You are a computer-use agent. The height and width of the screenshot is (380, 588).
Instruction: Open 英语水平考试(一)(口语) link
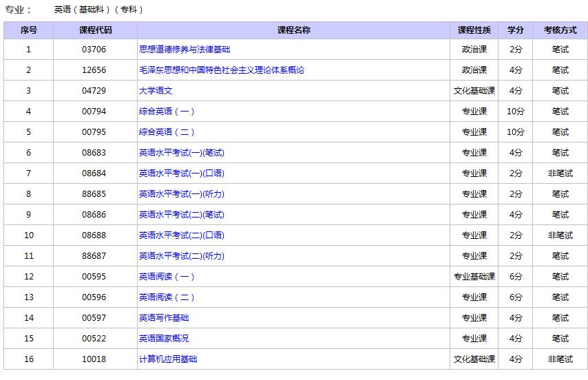(x=182, y=173)
